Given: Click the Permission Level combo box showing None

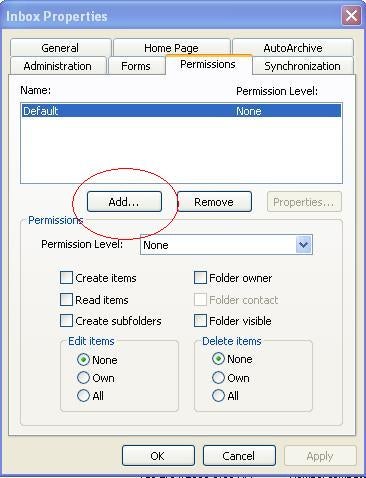Looking at the screenshot, I should tap(226, 245).
